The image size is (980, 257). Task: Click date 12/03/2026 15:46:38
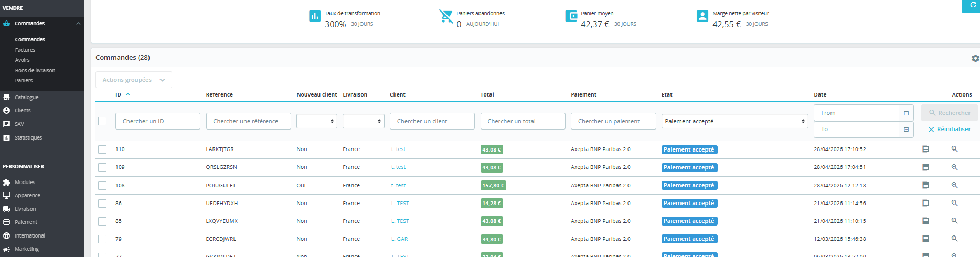840,239
